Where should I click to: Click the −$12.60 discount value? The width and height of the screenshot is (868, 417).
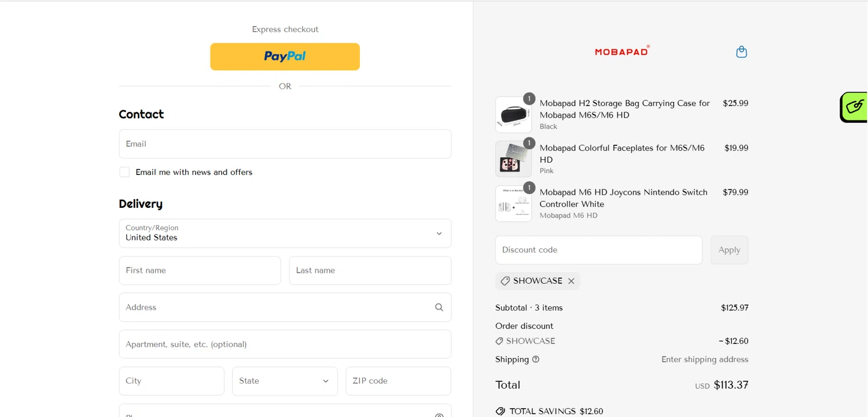(x=733, y=341)
